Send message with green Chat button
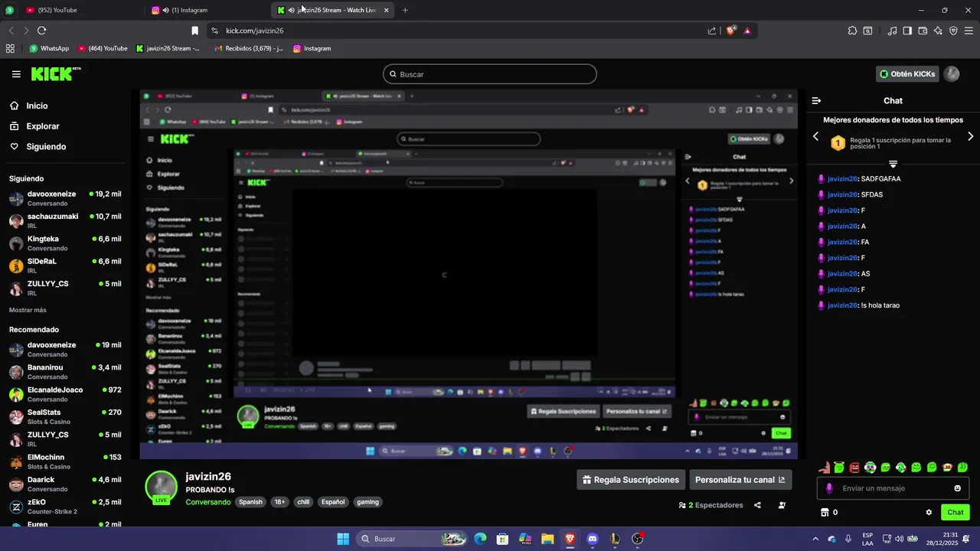Viewport: 980px width, 551px height. point(955,513)
